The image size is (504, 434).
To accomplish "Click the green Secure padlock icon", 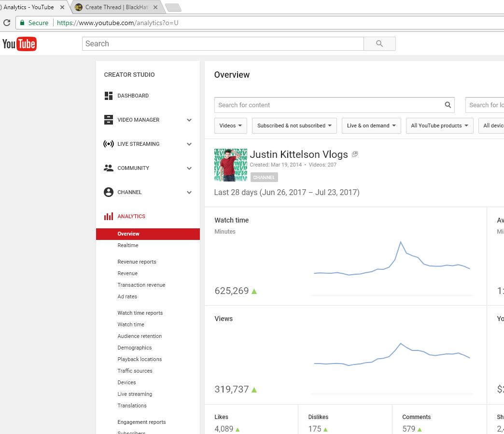I will [x=22, y=23].
